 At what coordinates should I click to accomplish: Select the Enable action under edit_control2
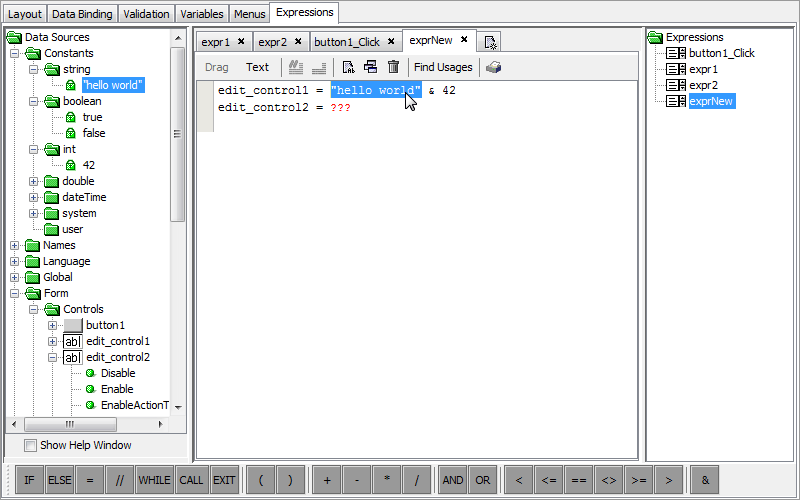116,389
